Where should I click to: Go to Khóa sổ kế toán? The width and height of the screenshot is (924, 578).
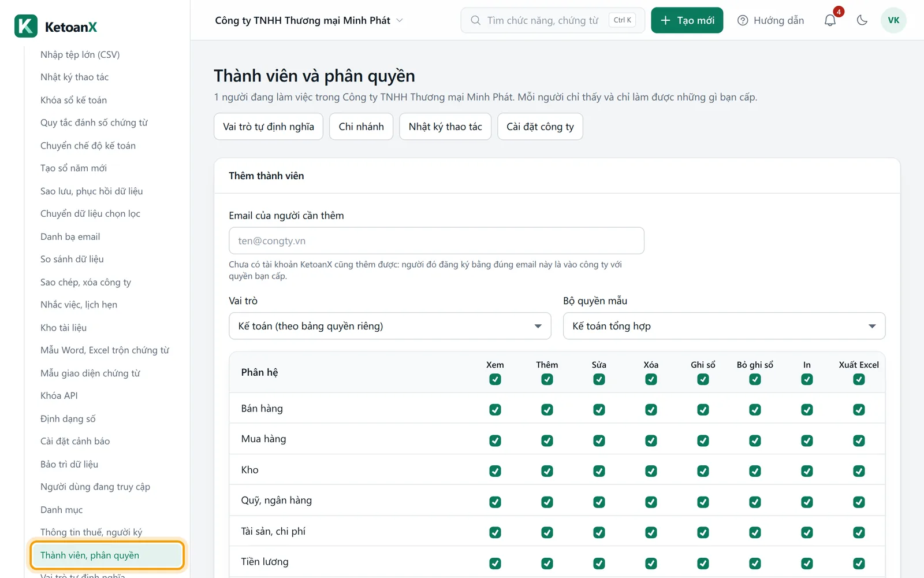tap(73, 100)
